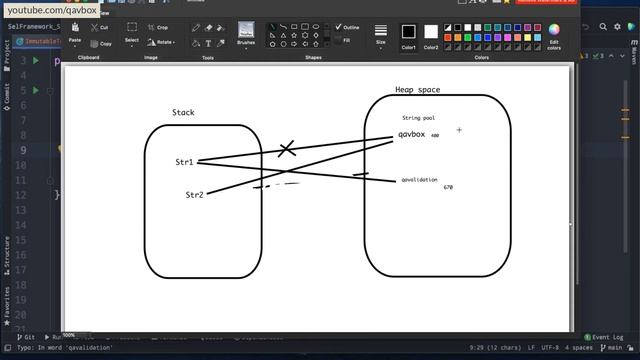Select the Eraser tool

(x=209, y=28)
